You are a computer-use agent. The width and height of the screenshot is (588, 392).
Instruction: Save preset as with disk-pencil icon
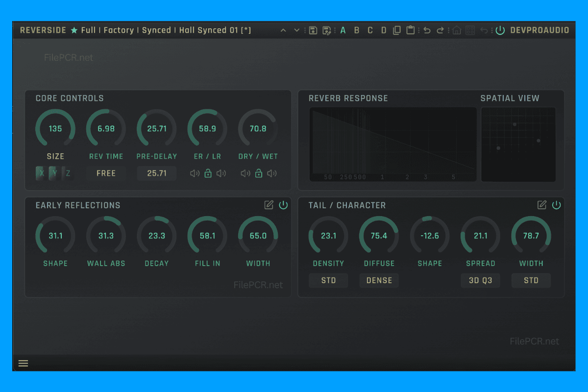point(326,30)
